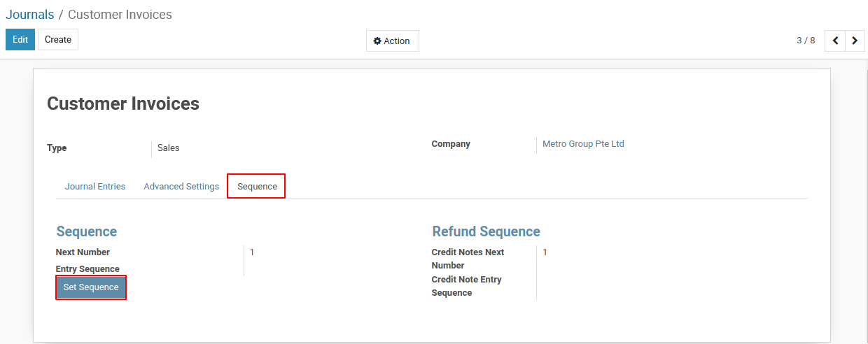868x344 pixels.
Task: Click the Next Number value 1
Action: coord(252,252)
